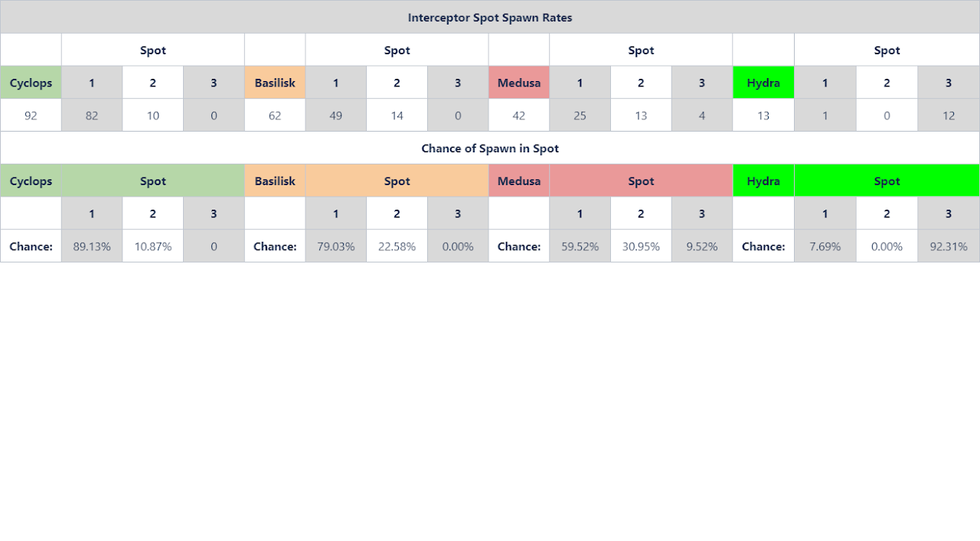Screen dimensions: 980x541
Task: Click the 89.13% chance cell
Action: tap(92, 246)
